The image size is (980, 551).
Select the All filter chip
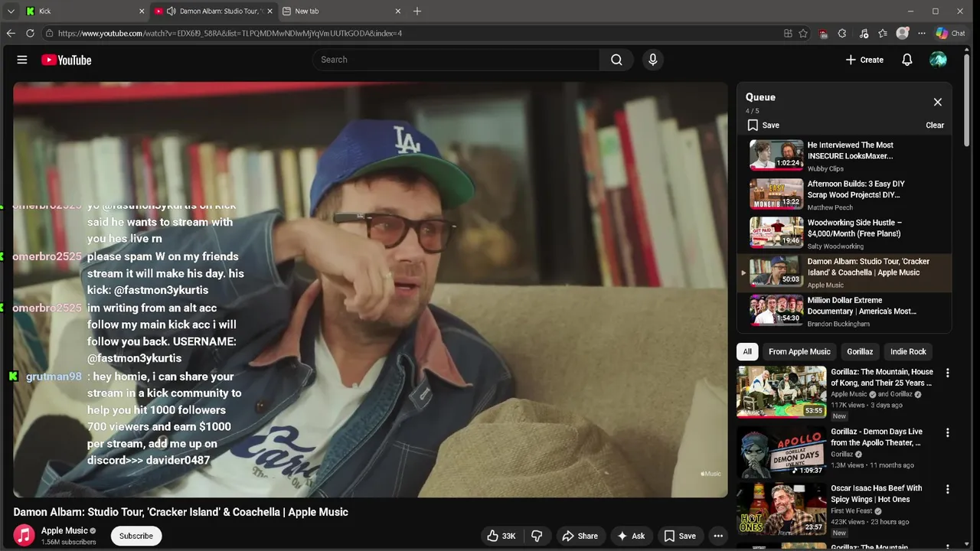click(x=747, y=351)
